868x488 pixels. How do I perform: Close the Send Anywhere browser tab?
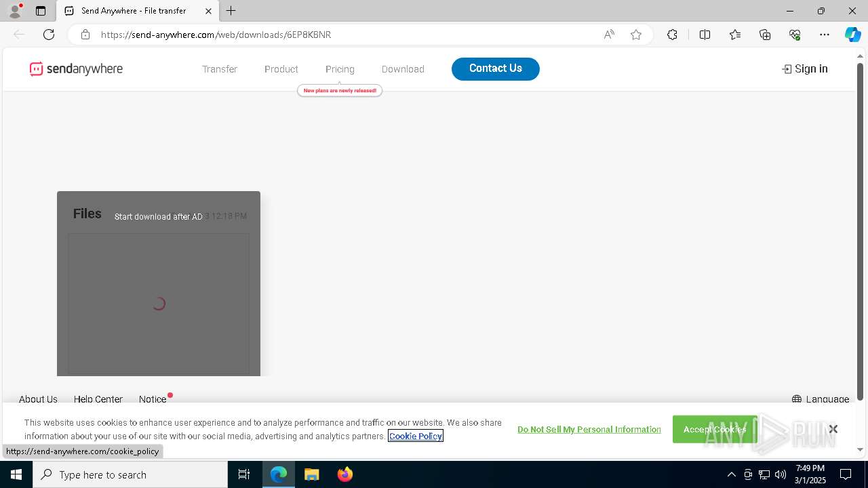(208, 11)
